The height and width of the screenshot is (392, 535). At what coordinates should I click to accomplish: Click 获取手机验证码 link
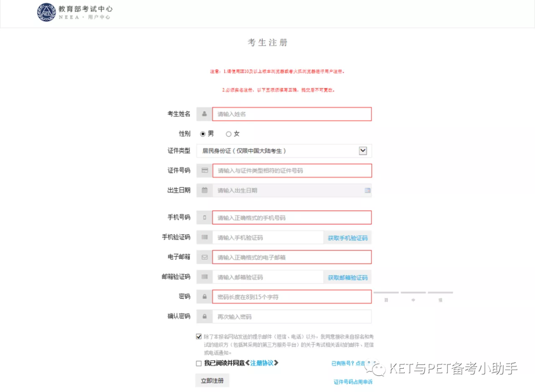(348, 238)
